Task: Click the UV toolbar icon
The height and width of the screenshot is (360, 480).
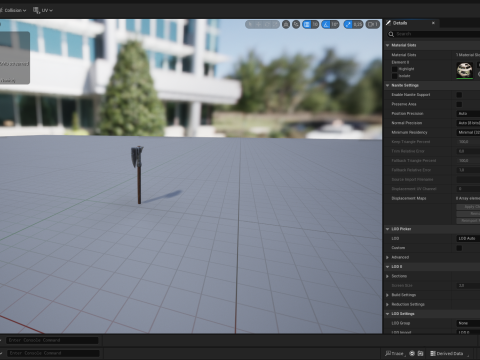Action: point(36,10)
